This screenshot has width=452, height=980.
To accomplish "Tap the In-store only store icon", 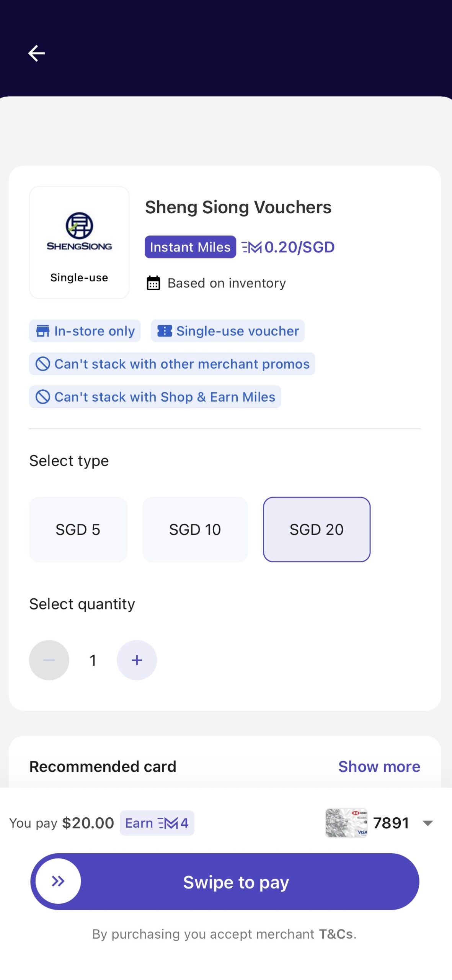I will point(42,331).
